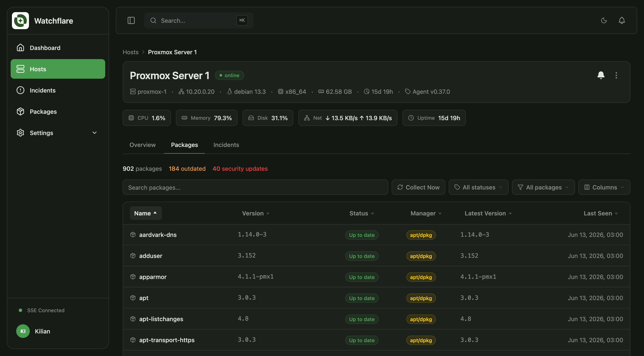The image size is (644, 356).
Task: Click the Kilian user avatar
Action: point(23,331)
